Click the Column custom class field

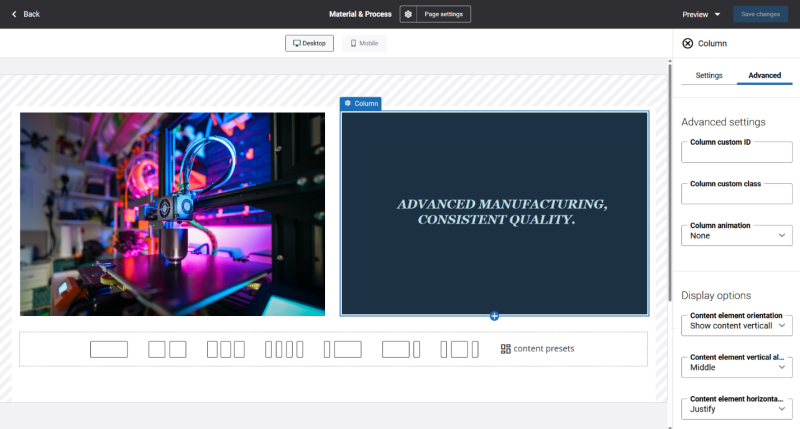pyautogui.click(x=736, y=194)
